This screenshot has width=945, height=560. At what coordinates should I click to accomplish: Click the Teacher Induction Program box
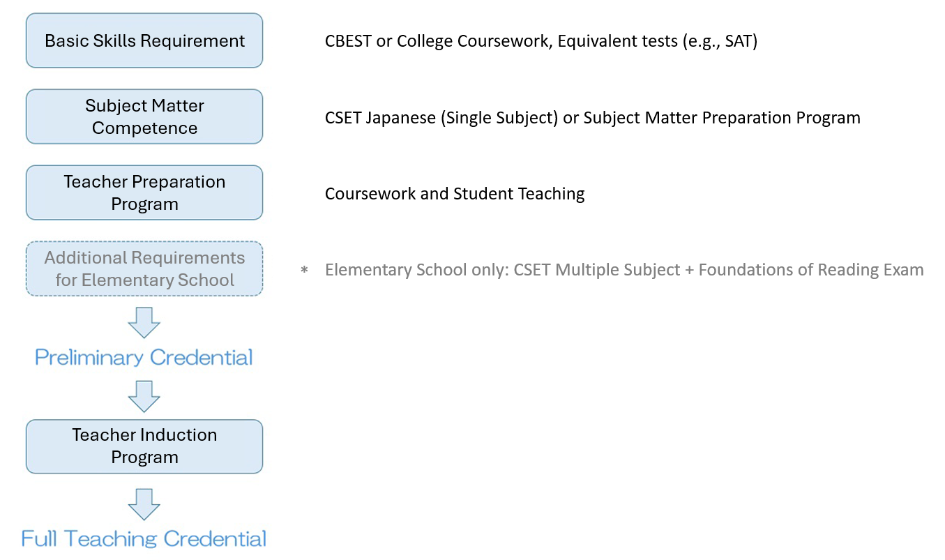[144, 446]
